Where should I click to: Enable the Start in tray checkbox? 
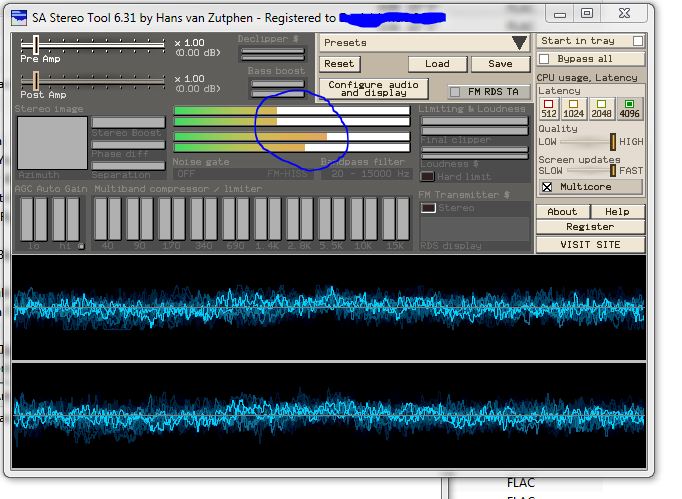click(x=638, y=41)
